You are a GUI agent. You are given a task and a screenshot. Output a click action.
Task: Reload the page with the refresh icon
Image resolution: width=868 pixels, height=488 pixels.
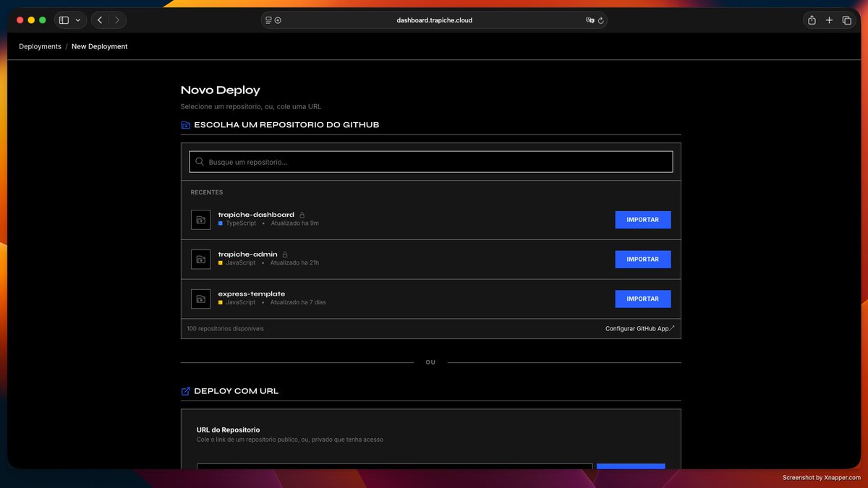(x=600, y=20)
